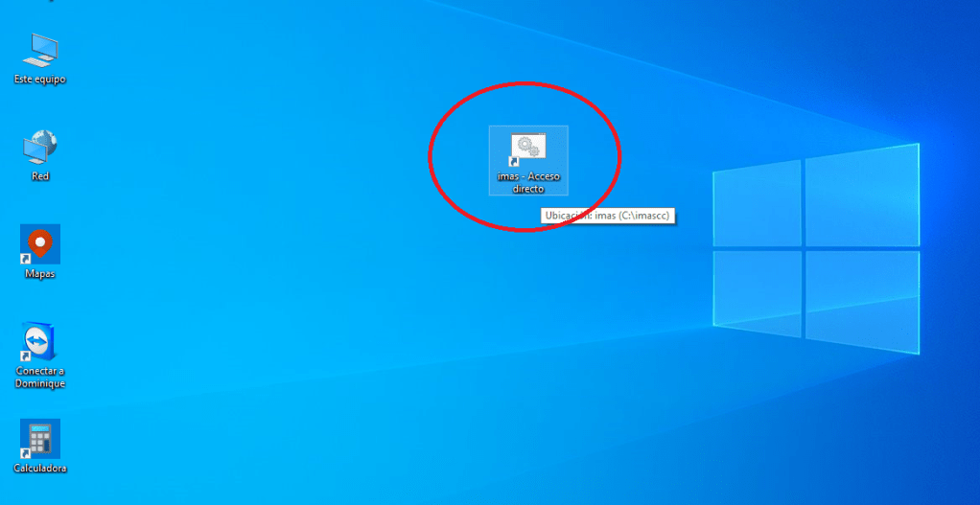Click the globe on the Red icon
980x505 pixels.
coord(47,140)
